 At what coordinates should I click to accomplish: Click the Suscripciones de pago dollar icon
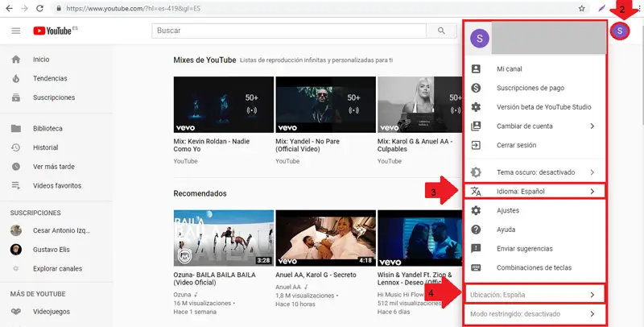[x=476, y=88]
